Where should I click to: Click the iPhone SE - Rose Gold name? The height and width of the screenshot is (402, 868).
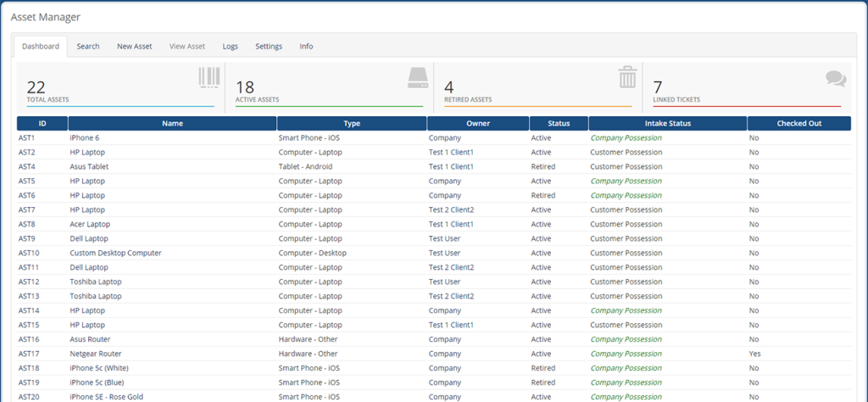click(106, 397)
